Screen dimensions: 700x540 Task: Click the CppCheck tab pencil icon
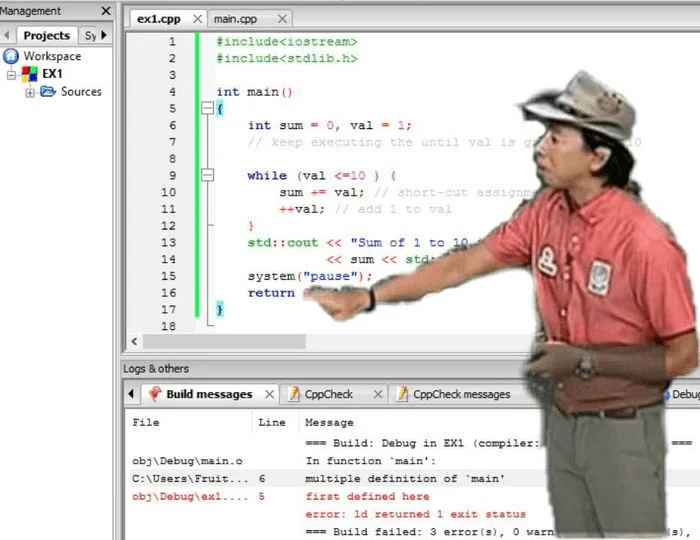(x=293, y=394)
